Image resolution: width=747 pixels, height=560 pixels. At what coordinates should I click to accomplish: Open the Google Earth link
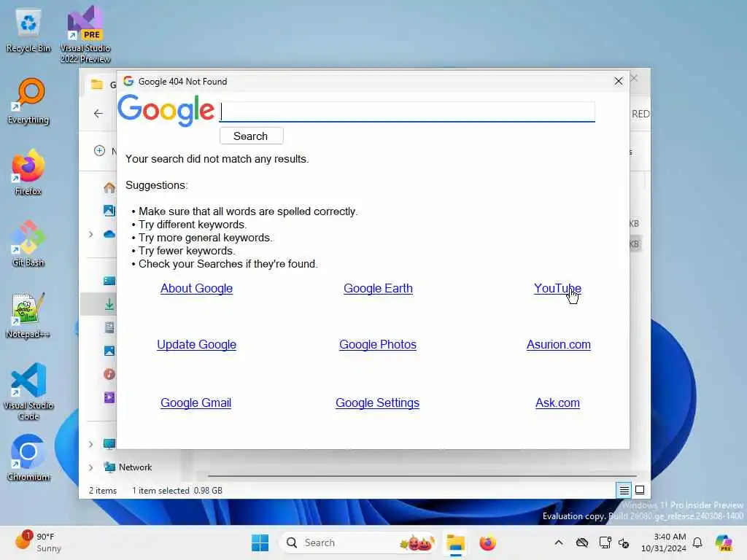[x=379, y=289]
